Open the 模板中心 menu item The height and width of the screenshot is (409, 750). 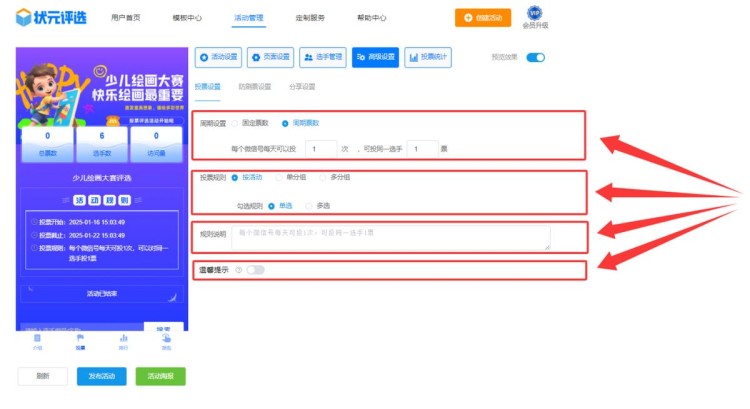coord(187,18)
